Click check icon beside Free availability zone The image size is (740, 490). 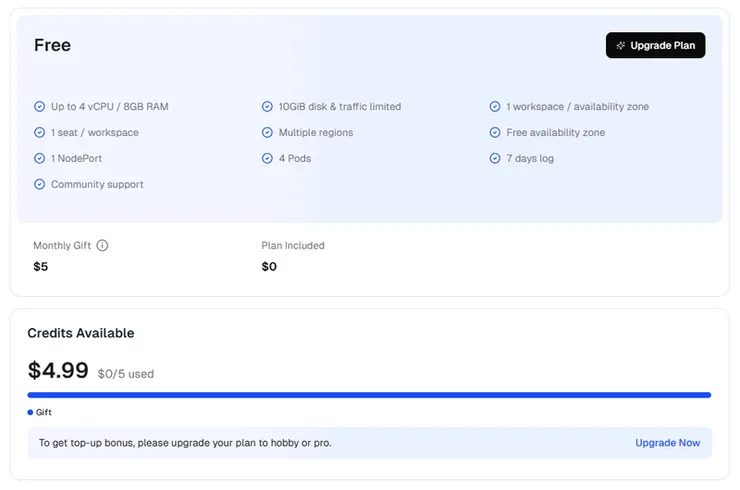494,132
